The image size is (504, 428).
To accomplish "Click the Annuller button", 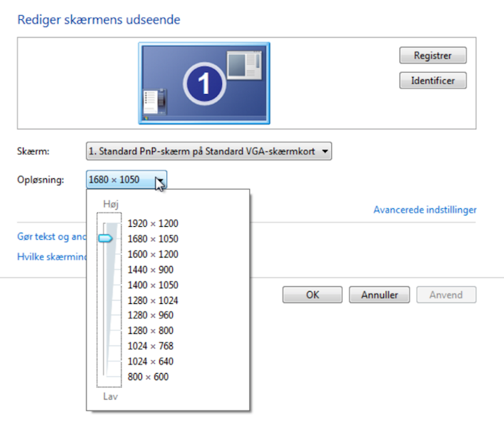I will click(x=380, y=295).
